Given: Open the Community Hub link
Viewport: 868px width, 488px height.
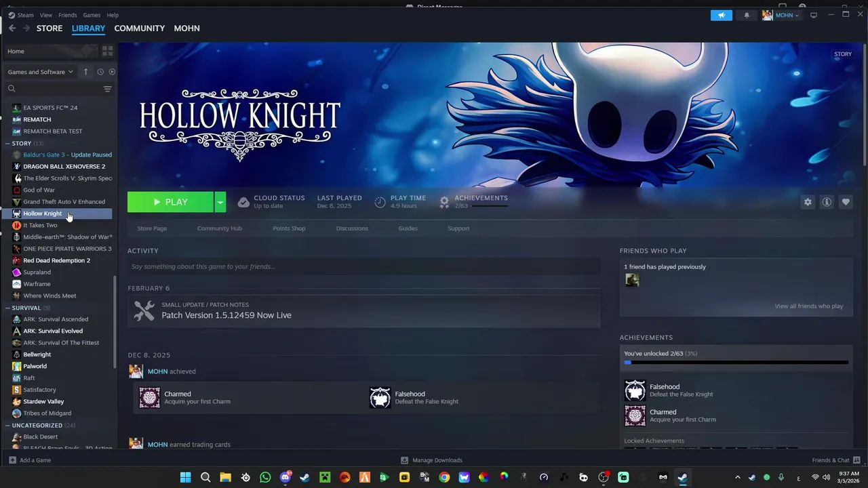Looking at the screenshot, I should tap(220, 228).
